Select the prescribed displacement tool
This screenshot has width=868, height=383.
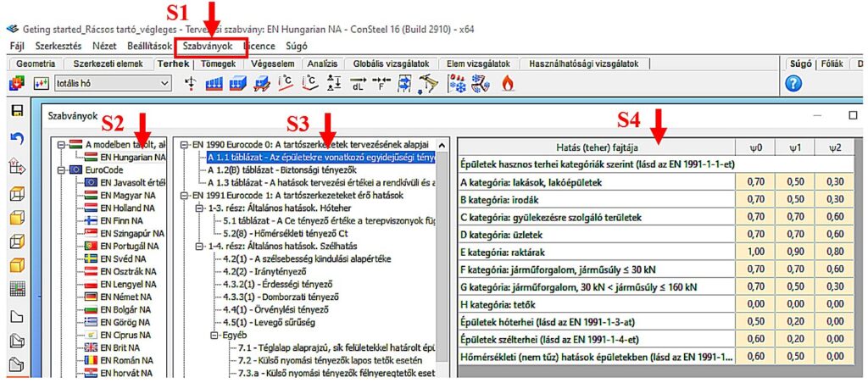334,84
